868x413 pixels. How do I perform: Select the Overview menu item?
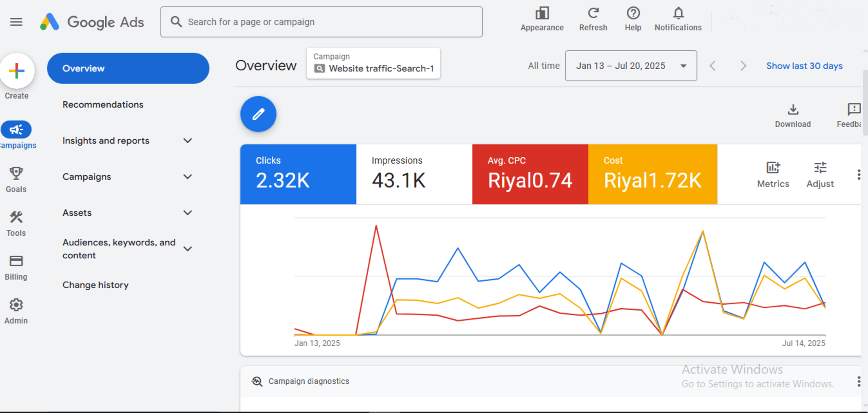[128, 68]
